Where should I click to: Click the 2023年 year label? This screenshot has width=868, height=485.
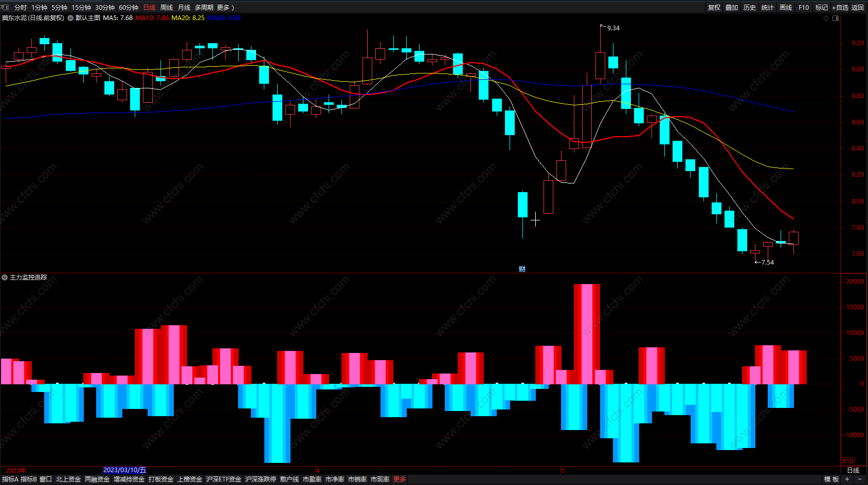pyautogui.click(x=16, y=470)
